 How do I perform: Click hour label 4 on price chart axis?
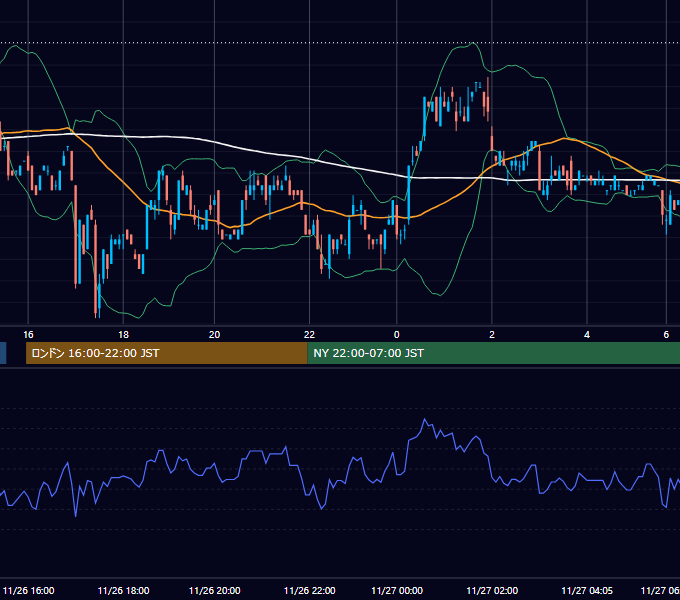[x=587, y=335]
